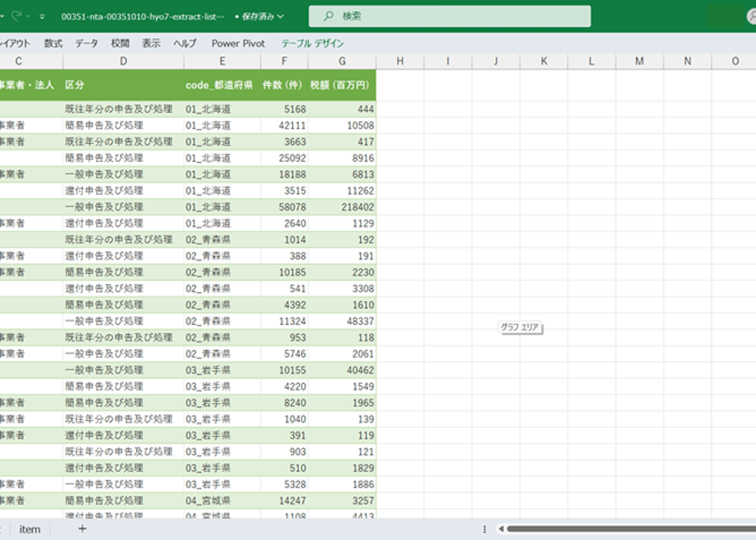Open the ヘルプ tab
The height and width of the screenshot is (540, 756).
[185, 43]
